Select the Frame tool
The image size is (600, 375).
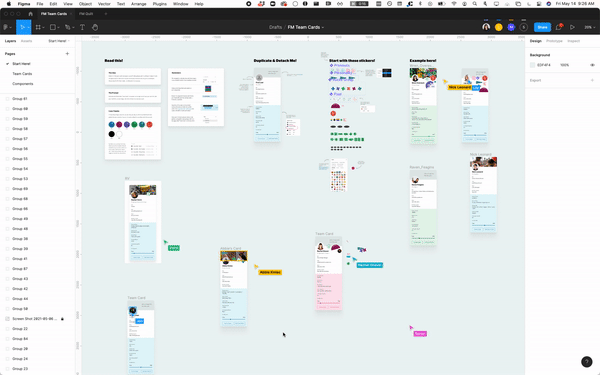38,27
